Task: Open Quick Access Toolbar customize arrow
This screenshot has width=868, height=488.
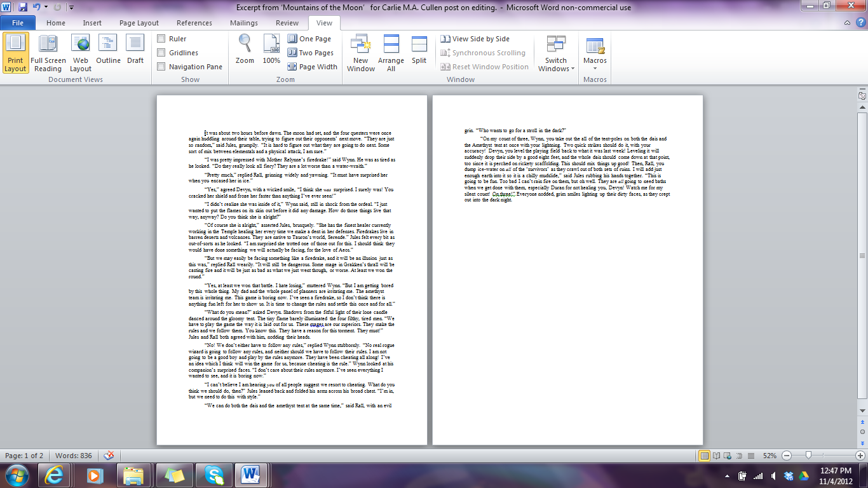Action: 71,8
